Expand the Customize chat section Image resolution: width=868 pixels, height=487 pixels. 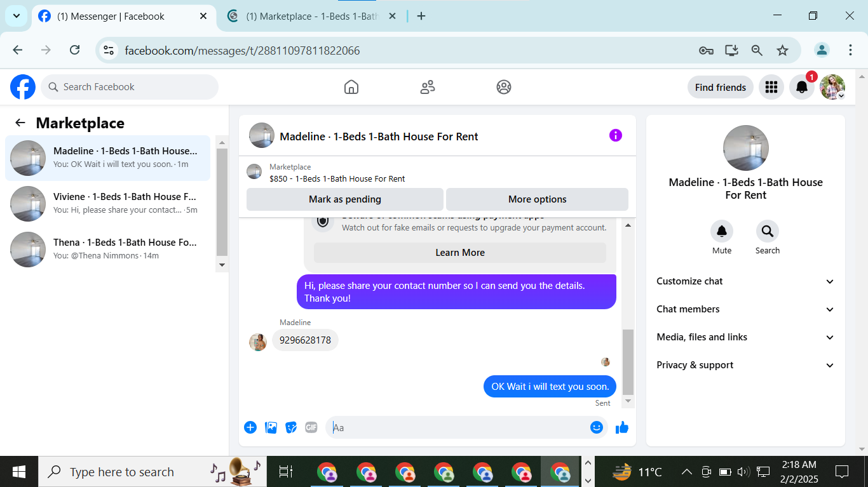coord(745,281)
